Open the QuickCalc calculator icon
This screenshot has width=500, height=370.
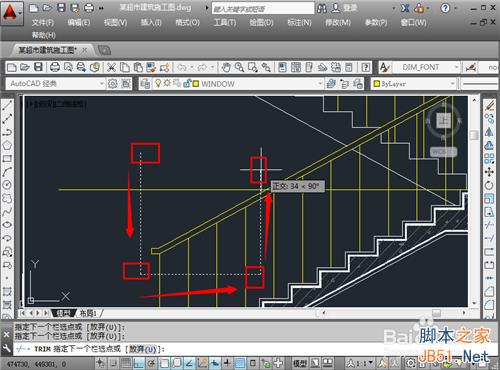349,67
